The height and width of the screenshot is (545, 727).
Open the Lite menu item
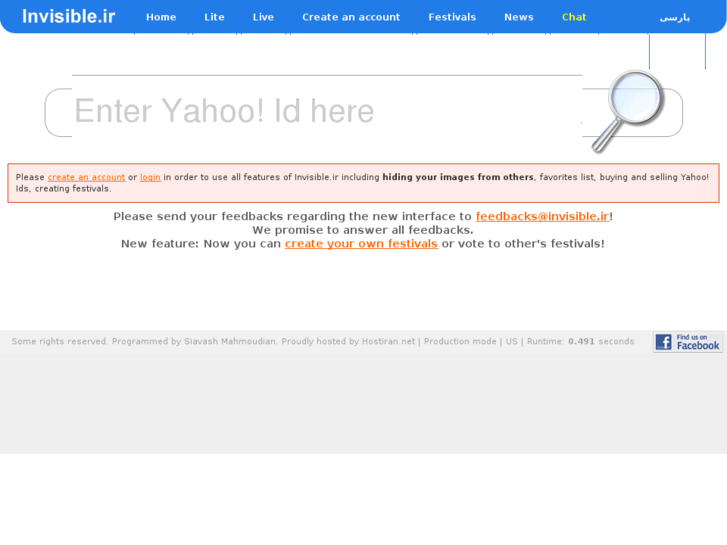click(x=214, y=17)
